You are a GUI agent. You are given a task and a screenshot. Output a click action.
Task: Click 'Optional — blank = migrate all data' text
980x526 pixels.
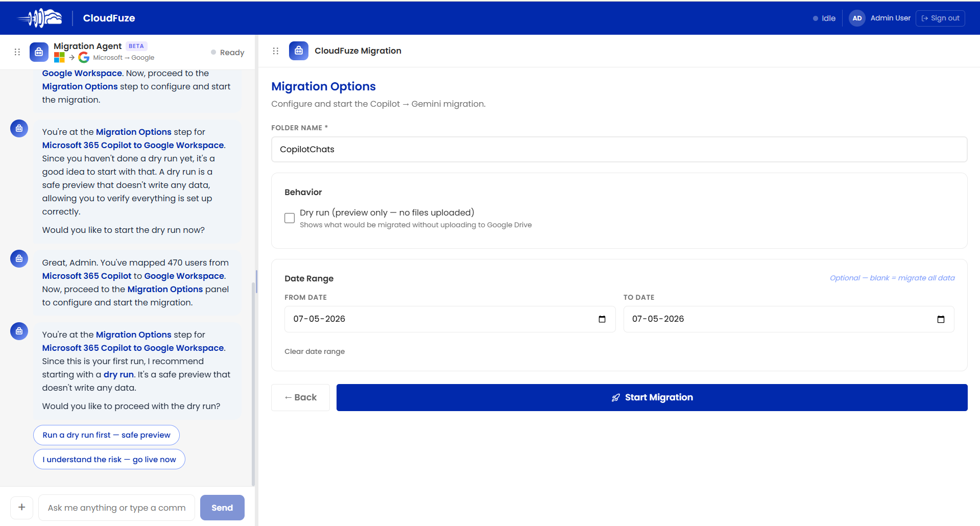click(x=892, y=278)
